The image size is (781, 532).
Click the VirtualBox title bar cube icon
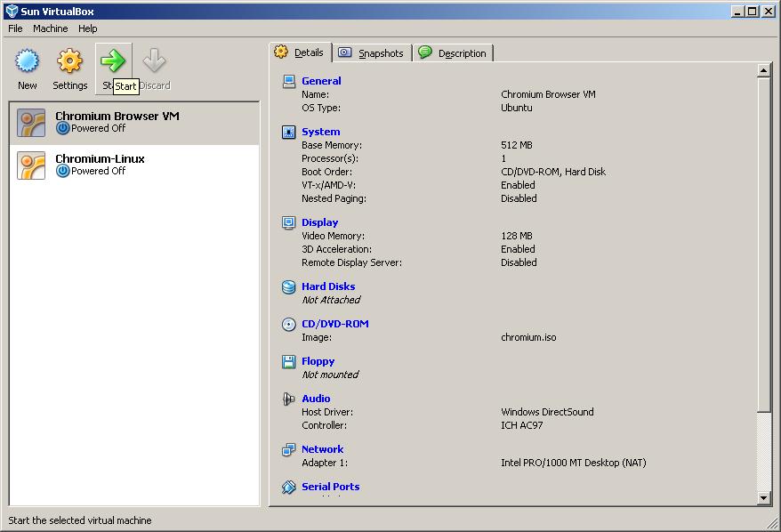click(12, 11)
